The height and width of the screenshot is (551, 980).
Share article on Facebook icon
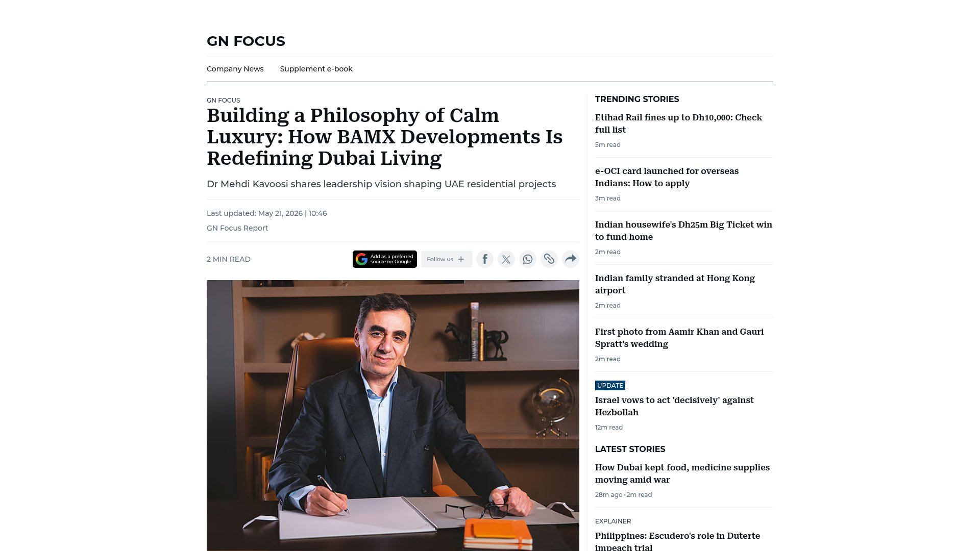pyautogui.click(x=485, y=259)
